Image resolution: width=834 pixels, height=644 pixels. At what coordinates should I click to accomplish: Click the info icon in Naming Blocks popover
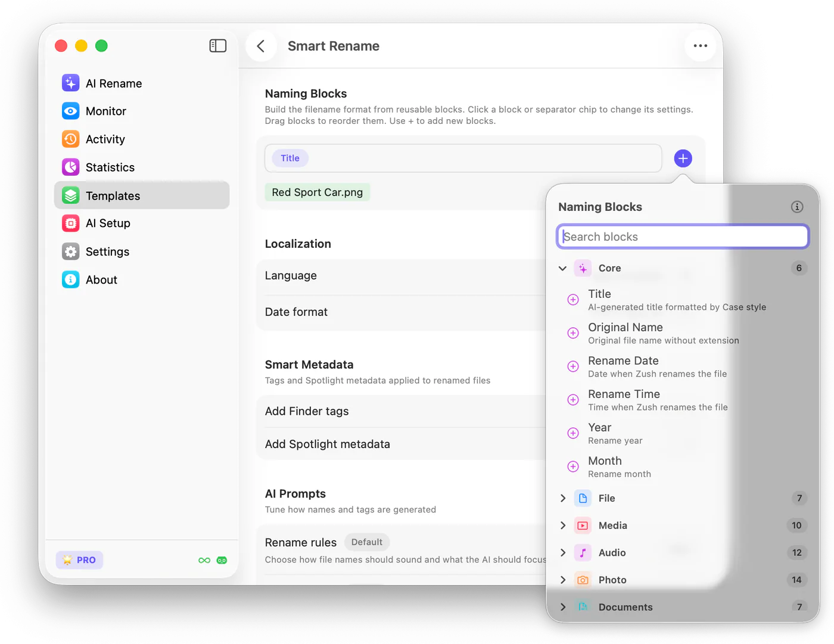click(x=797, y=207)
